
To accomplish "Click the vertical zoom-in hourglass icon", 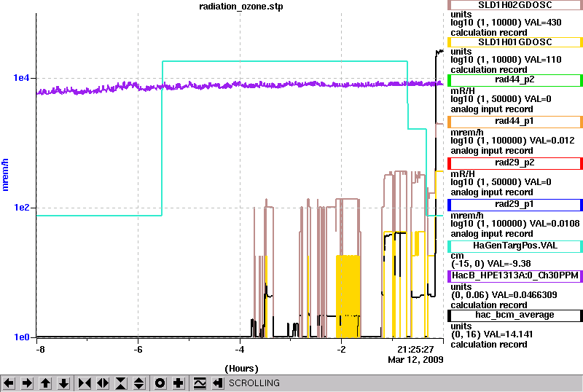I will (x=121, y=383).
